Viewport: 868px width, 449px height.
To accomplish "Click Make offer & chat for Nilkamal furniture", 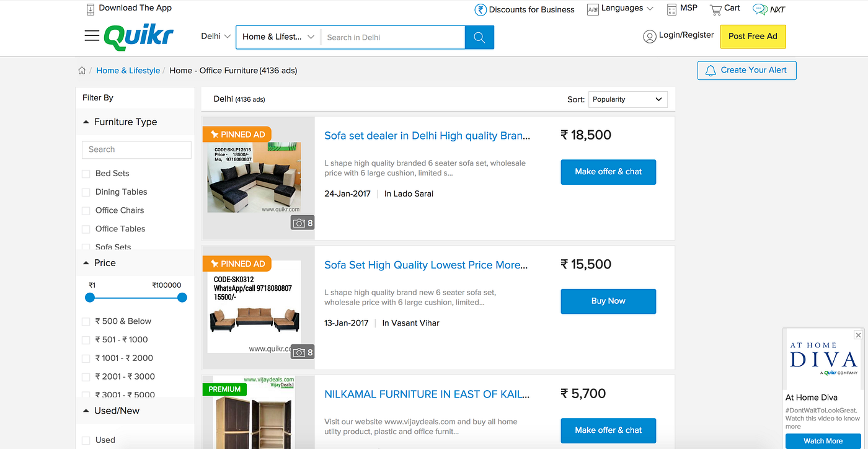I will pyautogui.click(x=608, y=430).
